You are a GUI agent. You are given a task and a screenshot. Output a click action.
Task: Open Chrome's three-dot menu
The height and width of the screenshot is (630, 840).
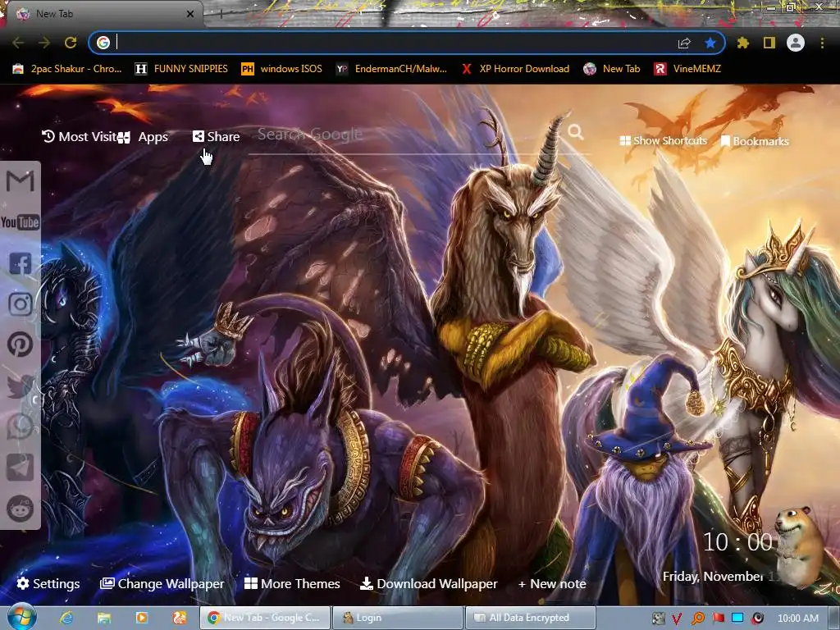(x=822, y=43)
